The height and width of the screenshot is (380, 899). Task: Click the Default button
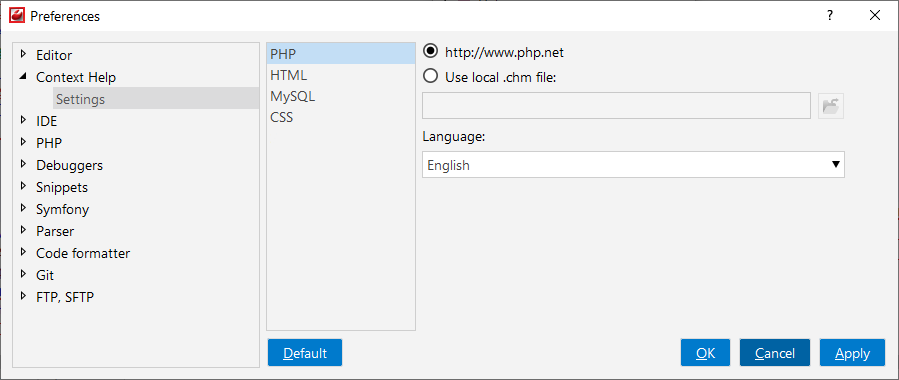(304, 353)
